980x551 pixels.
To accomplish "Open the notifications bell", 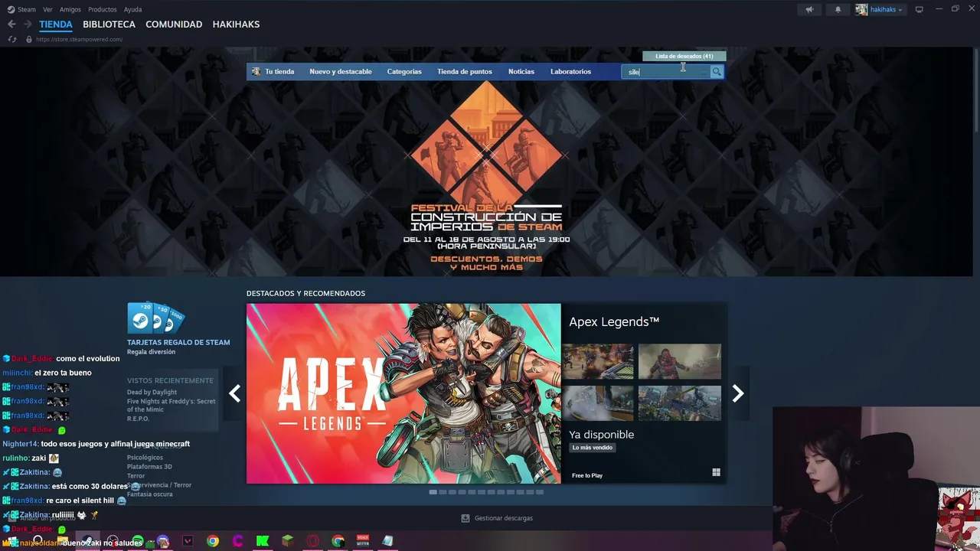I will pos(838,9).
